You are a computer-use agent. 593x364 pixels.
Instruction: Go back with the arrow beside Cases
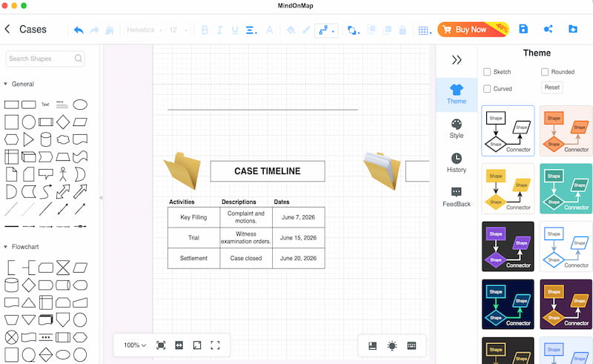click(x=7, y=29)
